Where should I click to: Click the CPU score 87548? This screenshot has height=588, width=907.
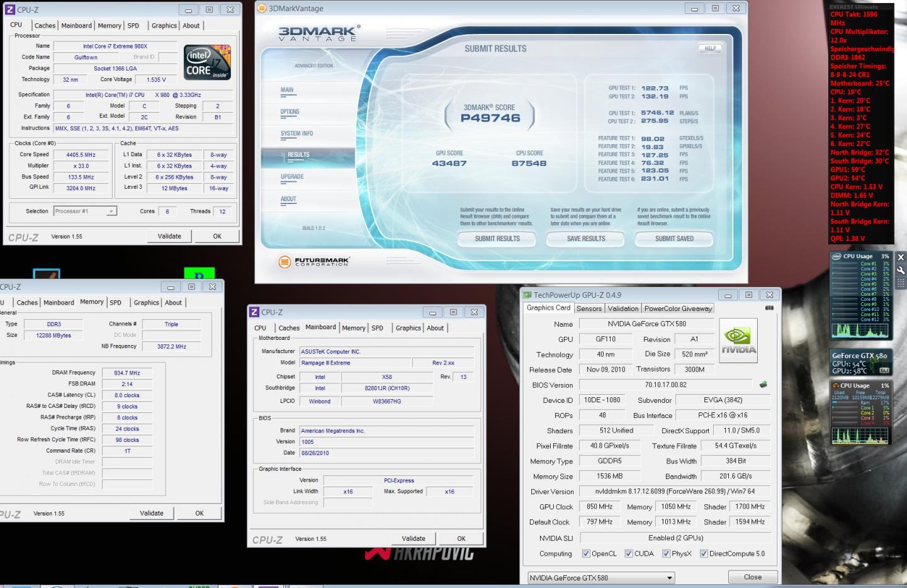pos(529,163)
